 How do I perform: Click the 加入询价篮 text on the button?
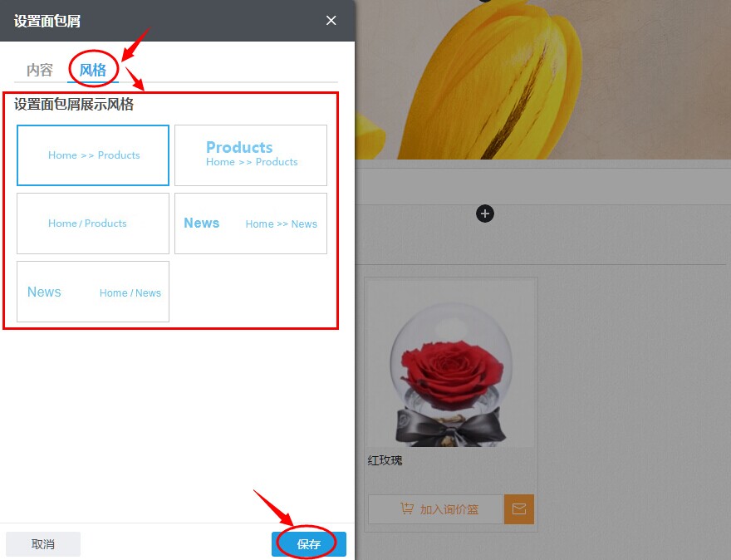(x=449, y=509)
